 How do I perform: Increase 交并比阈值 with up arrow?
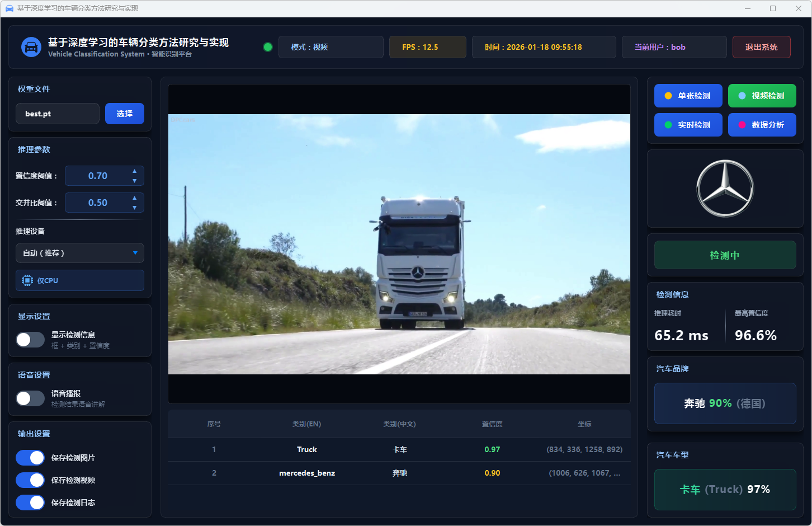click(134, 198)
